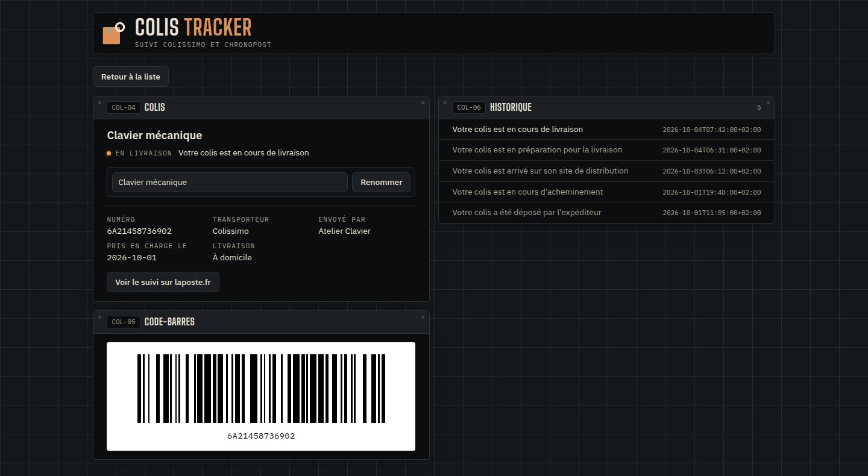Click timestamp 2026-10-03T06:12:00+02:00
868x476 pixels.
712,171
